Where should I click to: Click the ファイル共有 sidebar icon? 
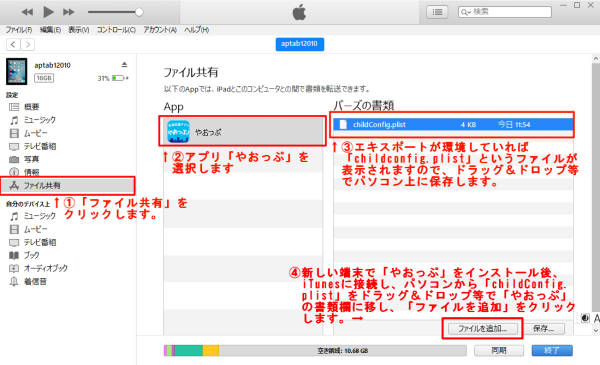[x=14, y=186]
